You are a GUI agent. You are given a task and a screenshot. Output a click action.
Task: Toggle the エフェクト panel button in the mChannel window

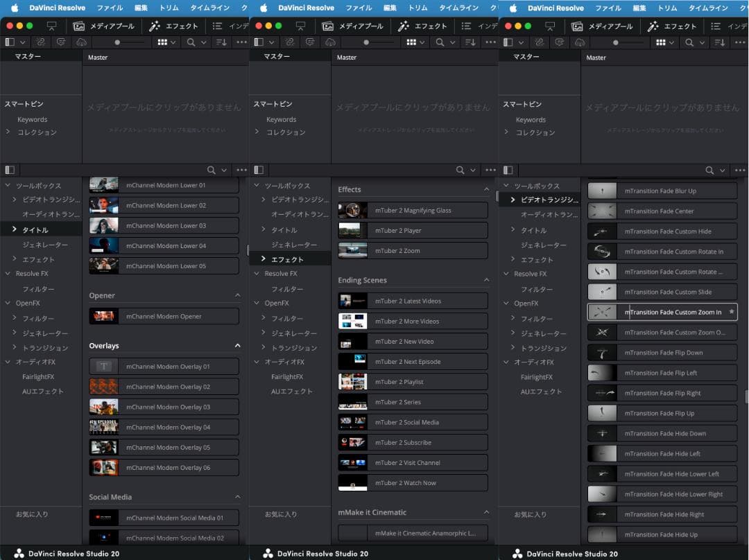173,26
